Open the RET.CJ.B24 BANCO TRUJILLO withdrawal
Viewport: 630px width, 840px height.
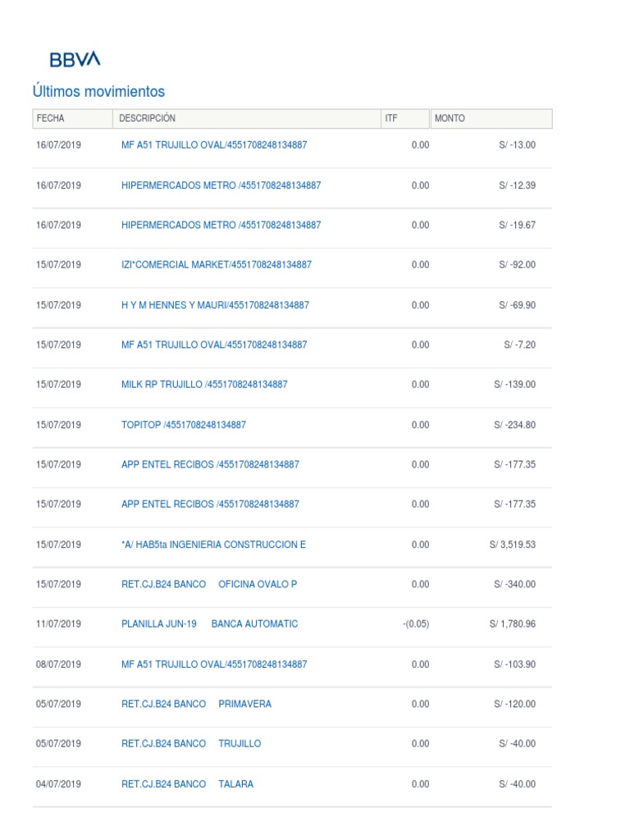(x=191, y=744)
